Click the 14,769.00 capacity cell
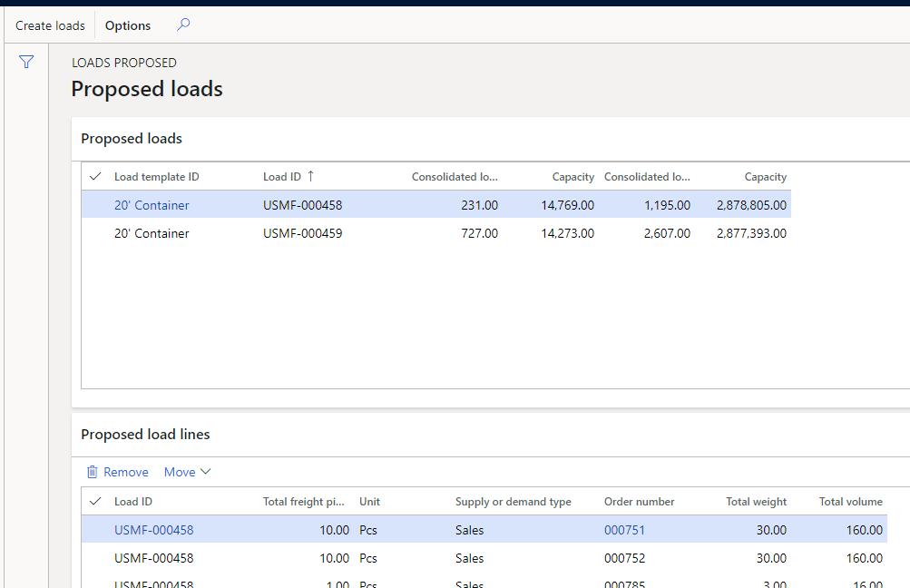The width and height of the screenshot is (910, 588). coord(568,205)
